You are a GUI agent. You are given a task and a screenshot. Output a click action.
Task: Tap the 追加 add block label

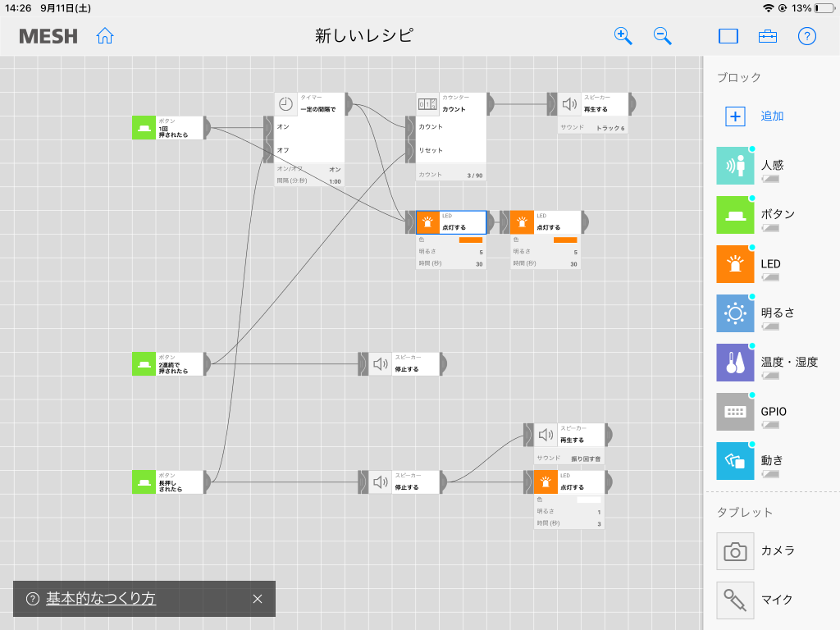click(x=772, y=116)
